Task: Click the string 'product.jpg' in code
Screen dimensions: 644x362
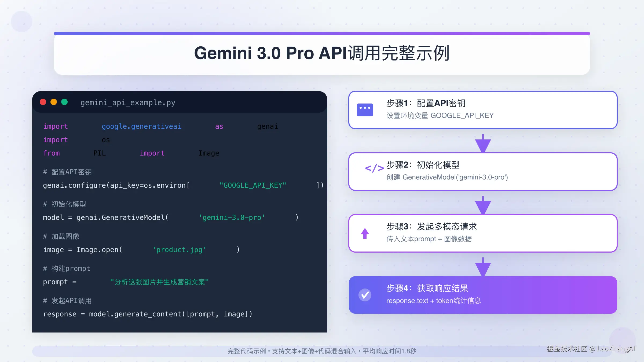Action: coord(179,250)
